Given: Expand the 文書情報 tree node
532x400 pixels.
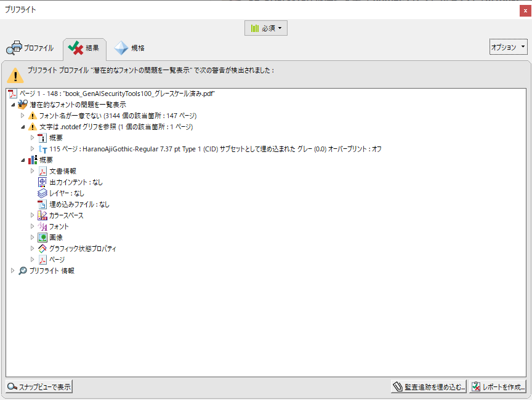Looking at the screenshot, I should [33, 171].
